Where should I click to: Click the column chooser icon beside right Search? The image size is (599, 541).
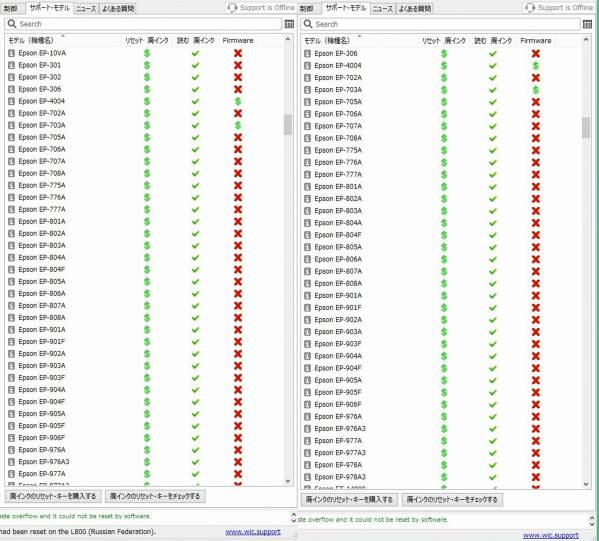pyautogui.click(x=587, y=24)
